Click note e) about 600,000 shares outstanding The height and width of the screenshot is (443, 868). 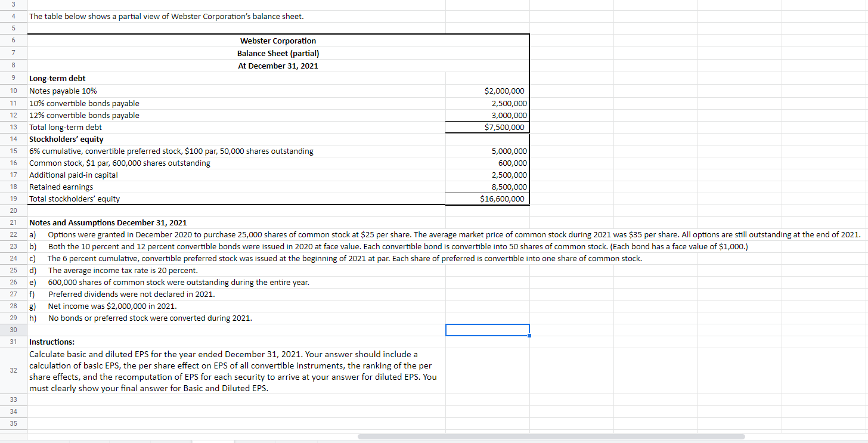click(x=169, y=282)
